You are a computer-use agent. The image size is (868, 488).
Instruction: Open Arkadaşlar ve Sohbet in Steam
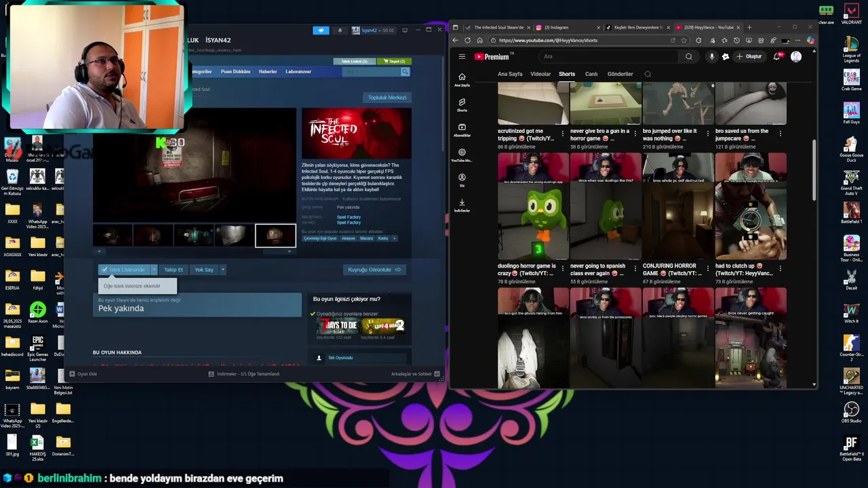(x=415, y=374)
